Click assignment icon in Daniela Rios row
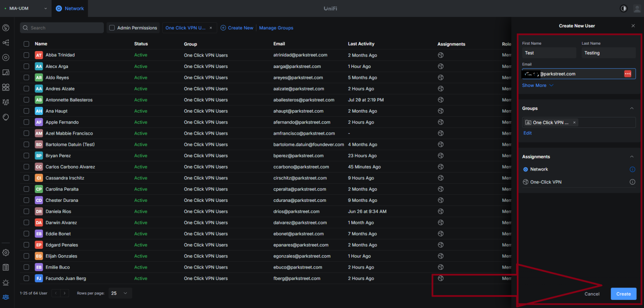The image size is (644, 308). pos(441,211)
